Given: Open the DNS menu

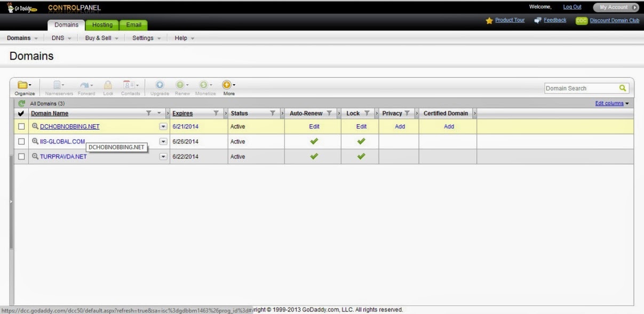Looking at the screenshot, I should [61, 38].
